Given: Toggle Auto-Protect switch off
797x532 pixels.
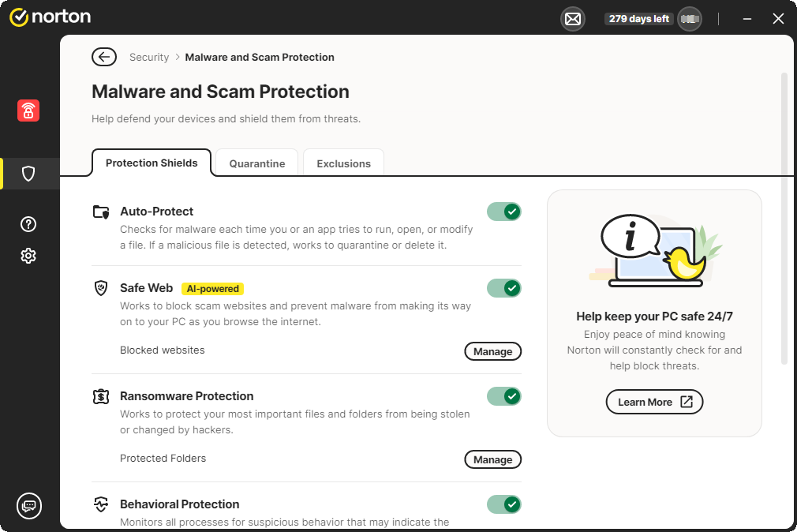Looking at the screenshot, I should pos(503,212).
